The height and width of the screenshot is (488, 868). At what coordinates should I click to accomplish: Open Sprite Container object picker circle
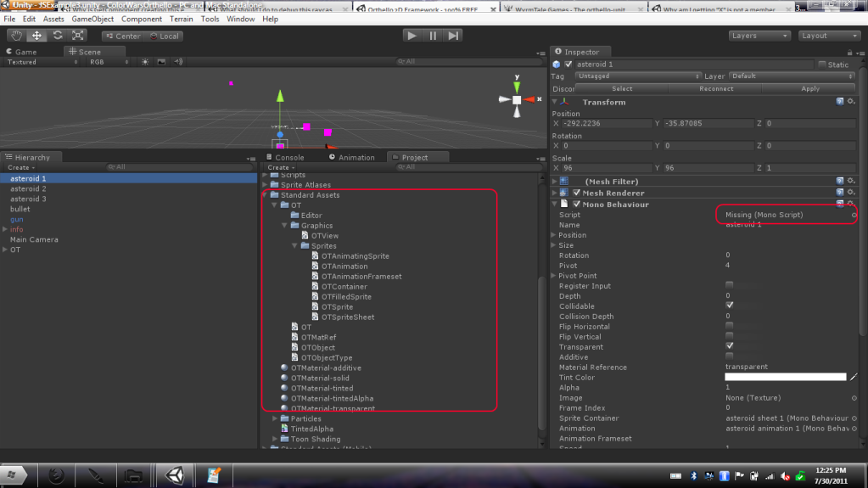click(x=854, y=418)
